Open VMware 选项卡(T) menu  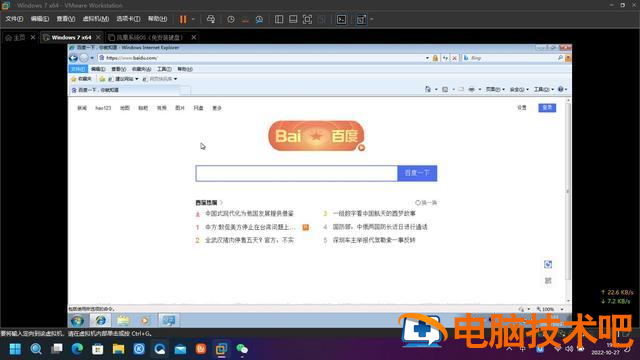click(128, 19)
